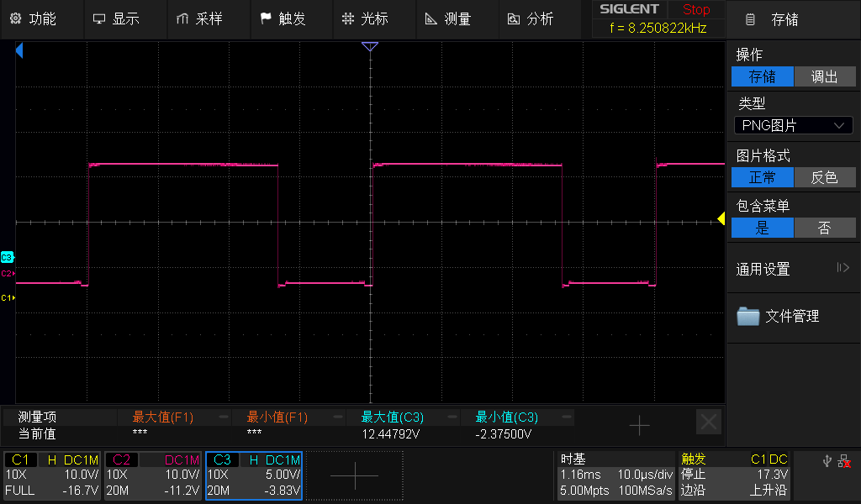861x504 pixels.
Task: Add a new channel with plus box
Action: (355, 475)
